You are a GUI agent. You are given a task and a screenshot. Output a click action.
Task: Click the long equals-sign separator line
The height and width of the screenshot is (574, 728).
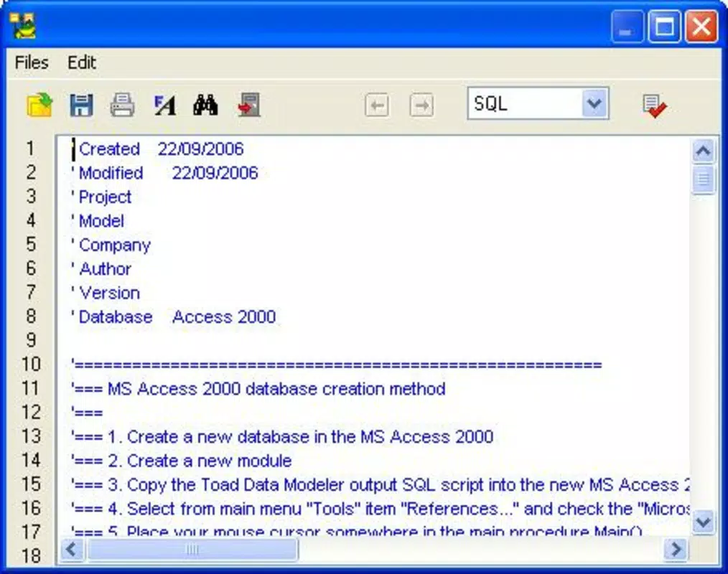337,364
